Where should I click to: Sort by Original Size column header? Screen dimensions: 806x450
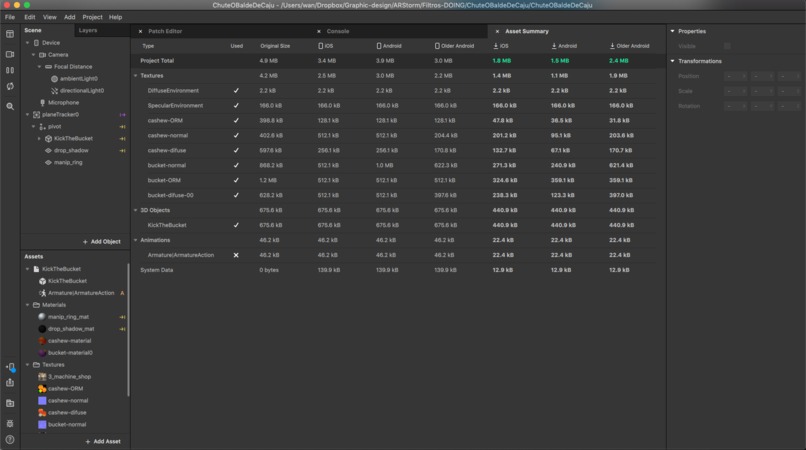275,46
